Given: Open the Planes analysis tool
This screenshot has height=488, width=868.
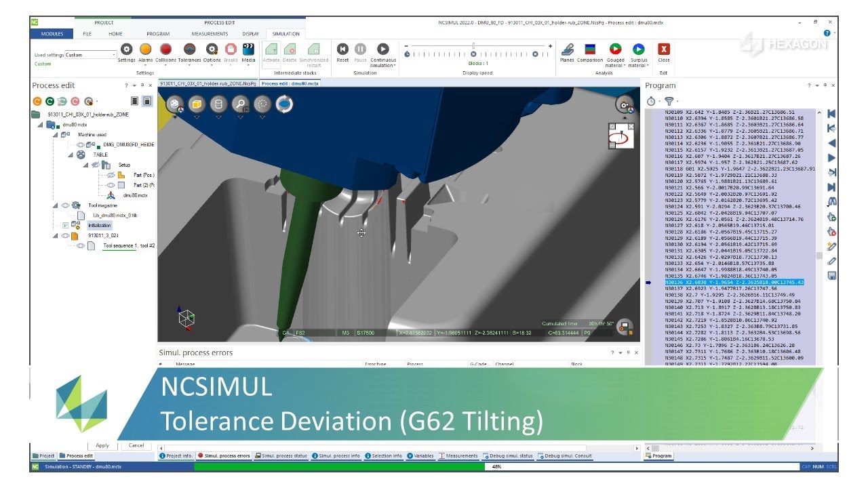Looking at the screenshot, I should (x=567, y=49).
